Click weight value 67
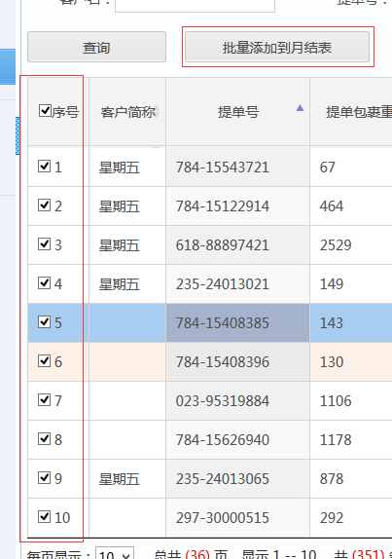The image size is (392, 559). (327, 168)
